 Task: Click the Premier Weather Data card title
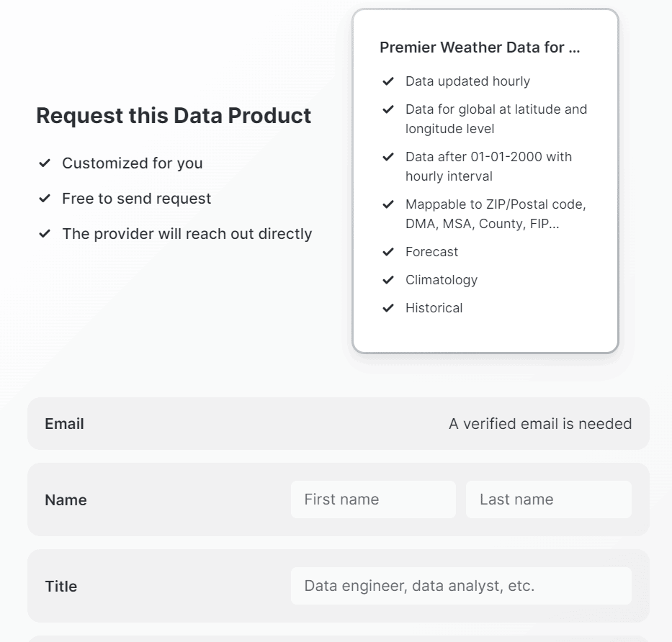click(480, 47)
